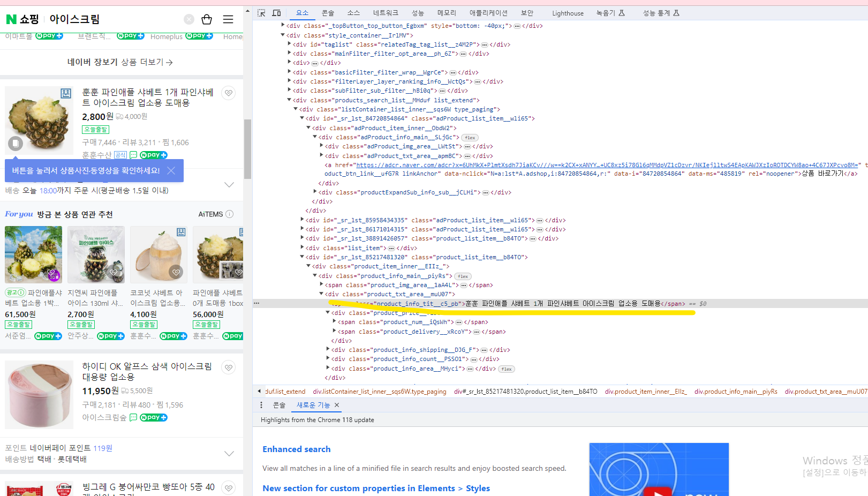The image size is (868, 496).
Task: Open the DevTools drawer three-dot menu
Action: point(261,405)
